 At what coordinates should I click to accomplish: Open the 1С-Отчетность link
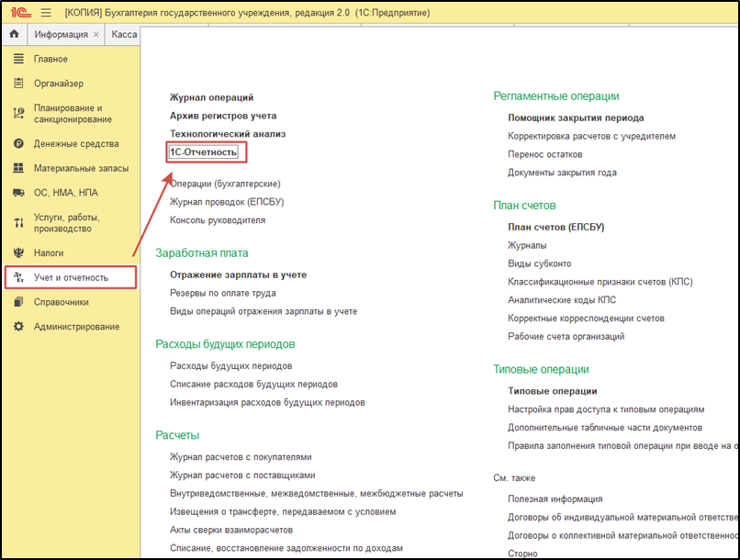click(204, 151)
